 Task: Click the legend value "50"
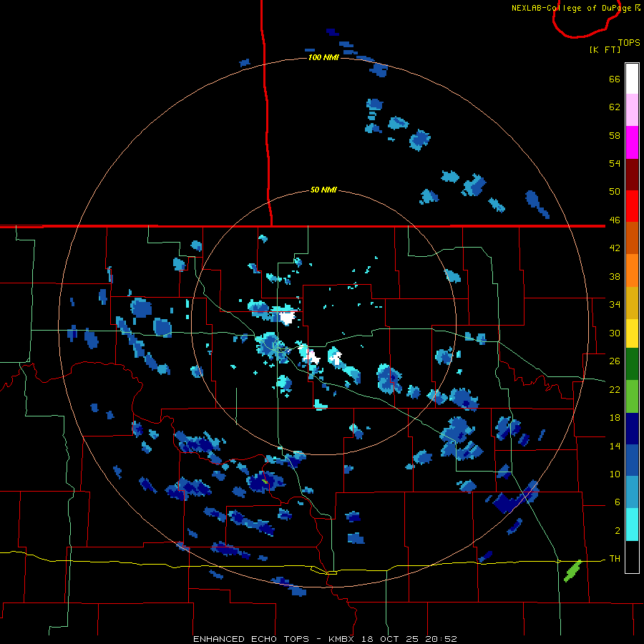point(615,191)
